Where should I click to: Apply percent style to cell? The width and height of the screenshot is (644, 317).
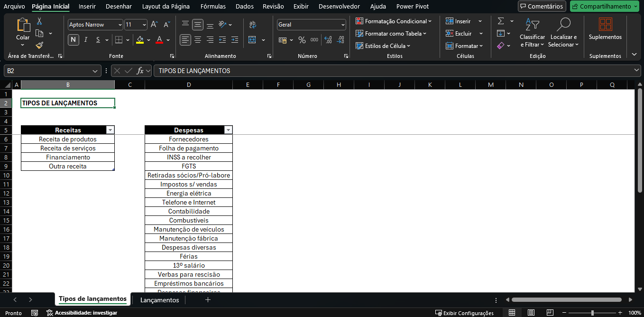tap(302, 40)
